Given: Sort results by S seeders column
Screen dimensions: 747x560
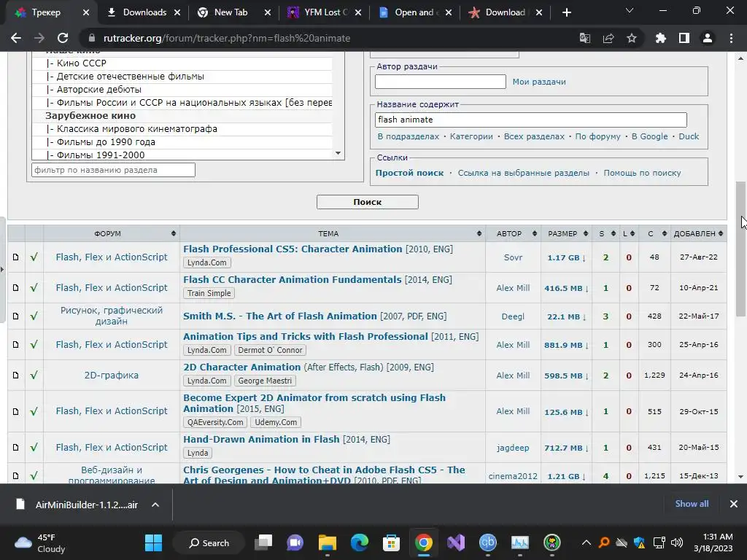Looking at the screenshot, I should click(x=605, y=233).
